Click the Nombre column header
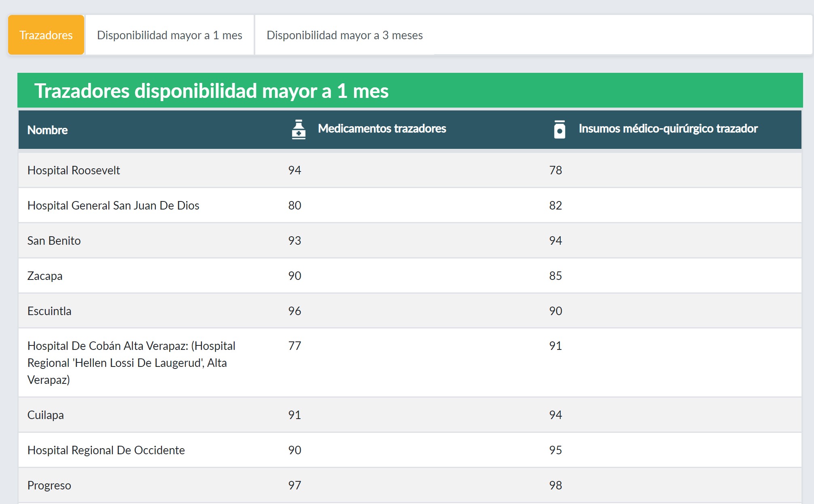The image size is (814, 504). pos(47,130)
